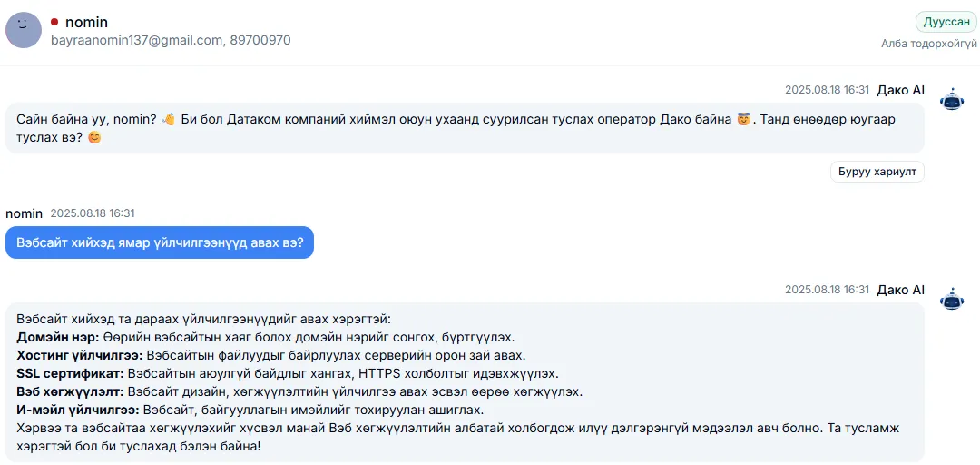
Task: Select the blue user question message bubble
Action: tap(160, 242)
